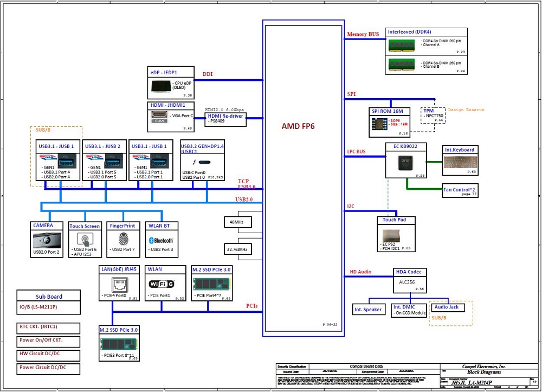This screenshot has width=542, height=392.
Task: Click the PCIE4 Port0 text
Action: pyautogui.click(x=115, y=295)
